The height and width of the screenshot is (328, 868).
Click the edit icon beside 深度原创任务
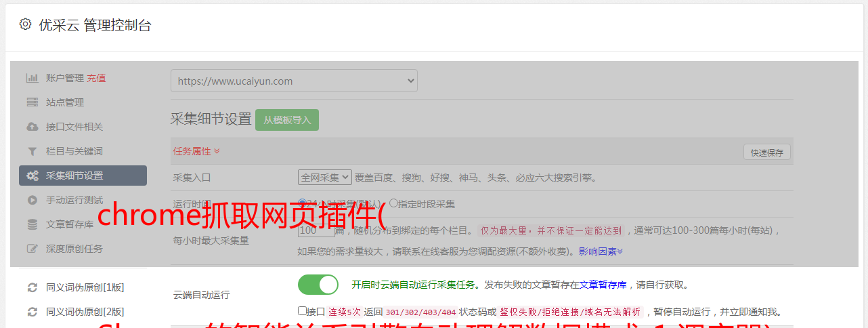click(x=32, y=249)
